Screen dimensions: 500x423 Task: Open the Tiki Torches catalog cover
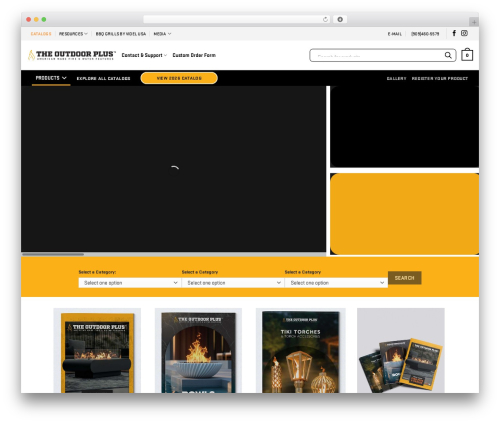300,351
